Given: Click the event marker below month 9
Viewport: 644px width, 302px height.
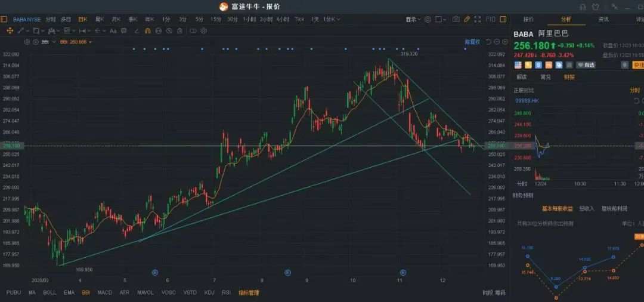Looking at the screenshot, I should pos(288,272).
